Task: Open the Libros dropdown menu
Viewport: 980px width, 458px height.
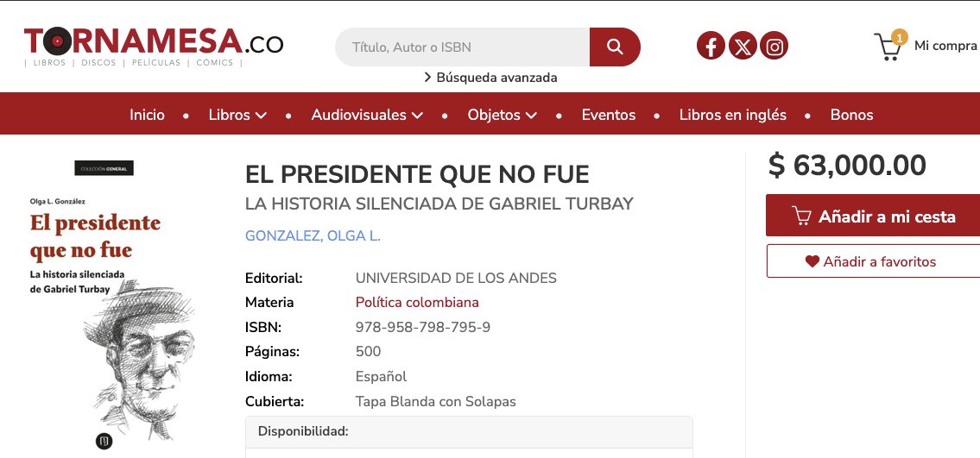Action: coord(237,115)
